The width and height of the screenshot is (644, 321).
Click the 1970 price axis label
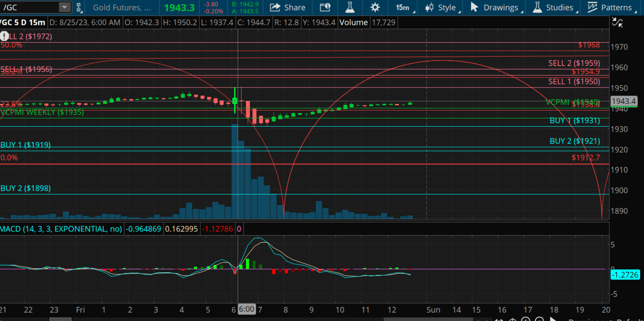619,47
